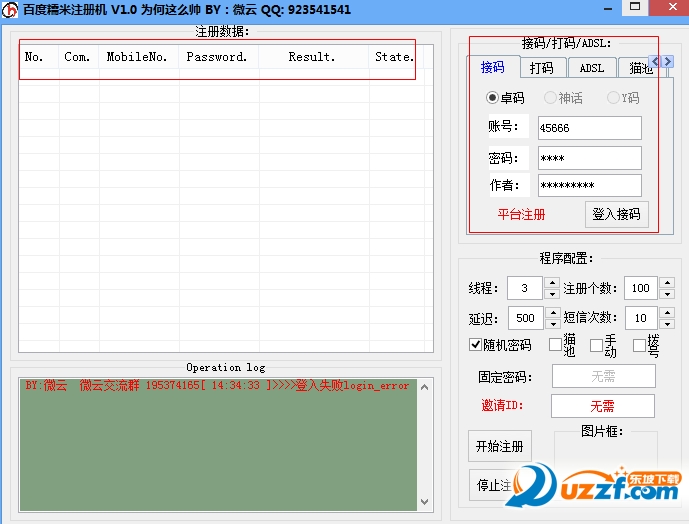Increase the 短信次数 value

(x=667, y=313)
